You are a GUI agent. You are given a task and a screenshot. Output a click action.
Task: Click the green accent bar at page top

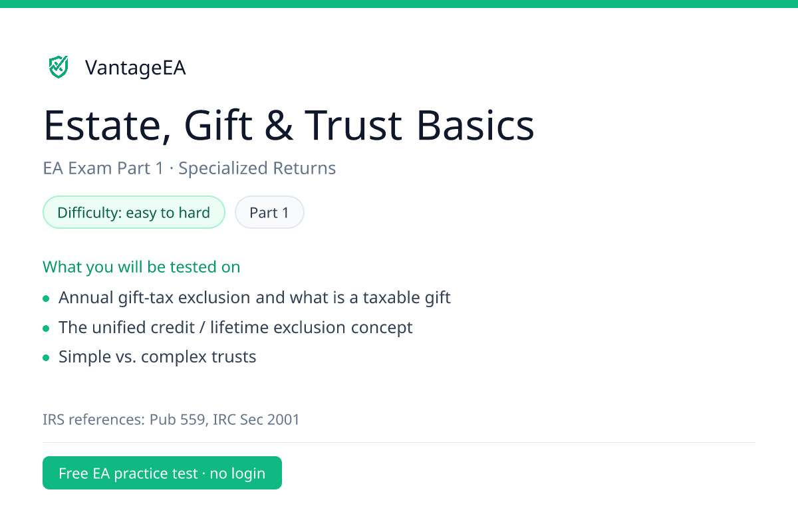point(399,3)
